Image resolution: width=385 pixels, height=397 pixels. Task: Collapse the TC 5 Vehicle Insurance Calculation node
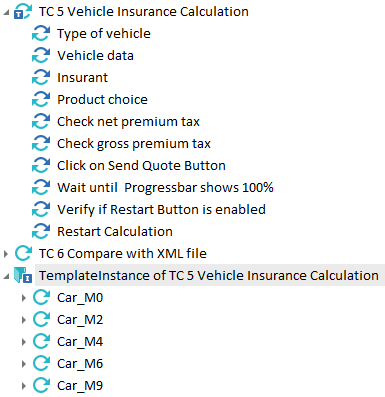coord(6,13)
